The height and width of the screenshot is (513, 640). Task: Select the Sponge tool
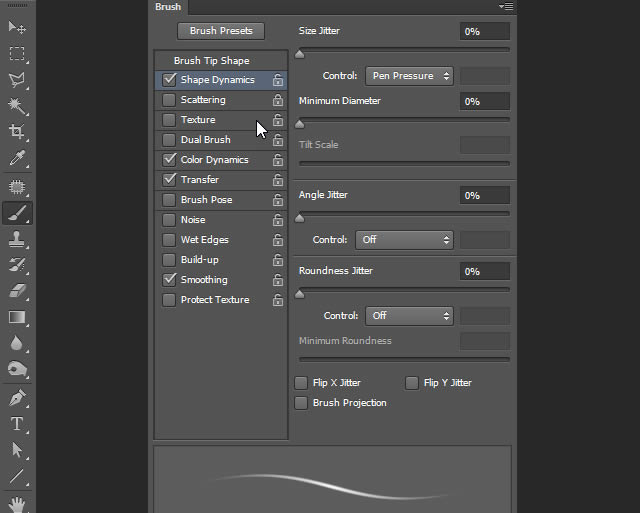click(17, 369)
